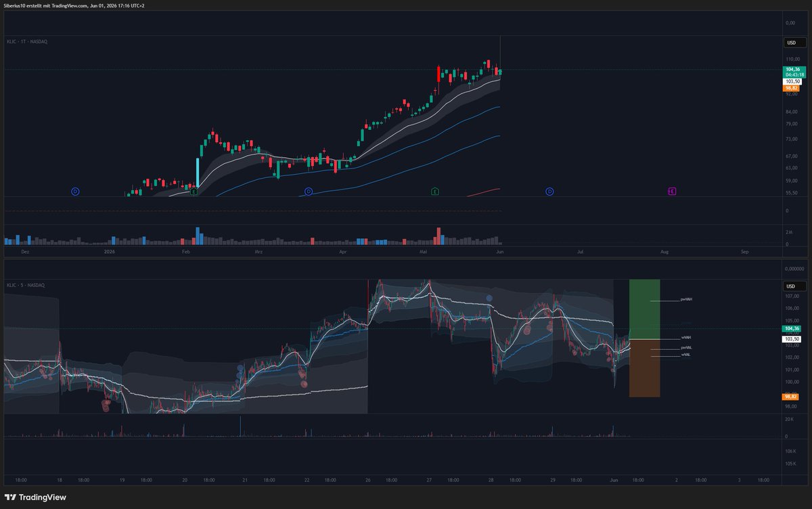The height and width of the screenshot is (509, 812).
Task: Click the Siberius10 header caption text
Action: [x=74, y=5]
